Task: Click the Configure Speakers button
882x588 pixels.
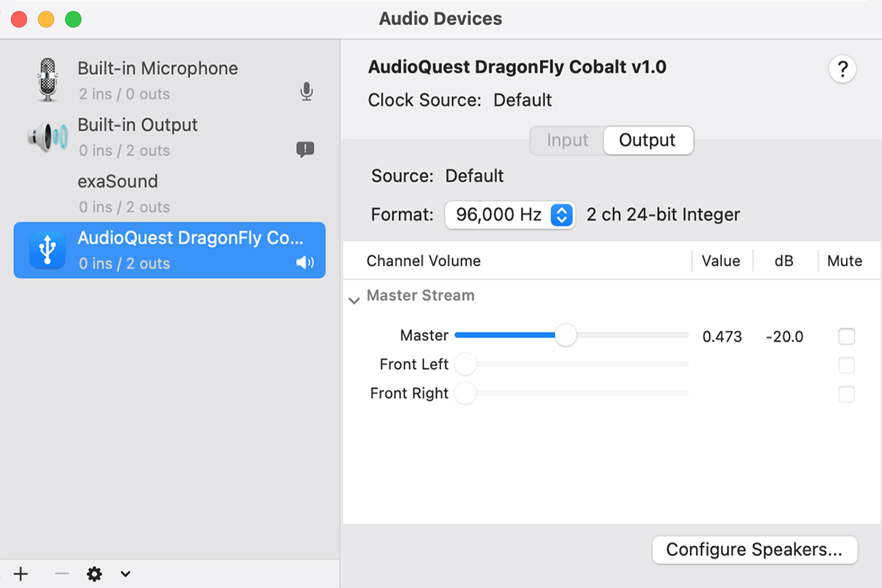Action: [x=755, y=550]
